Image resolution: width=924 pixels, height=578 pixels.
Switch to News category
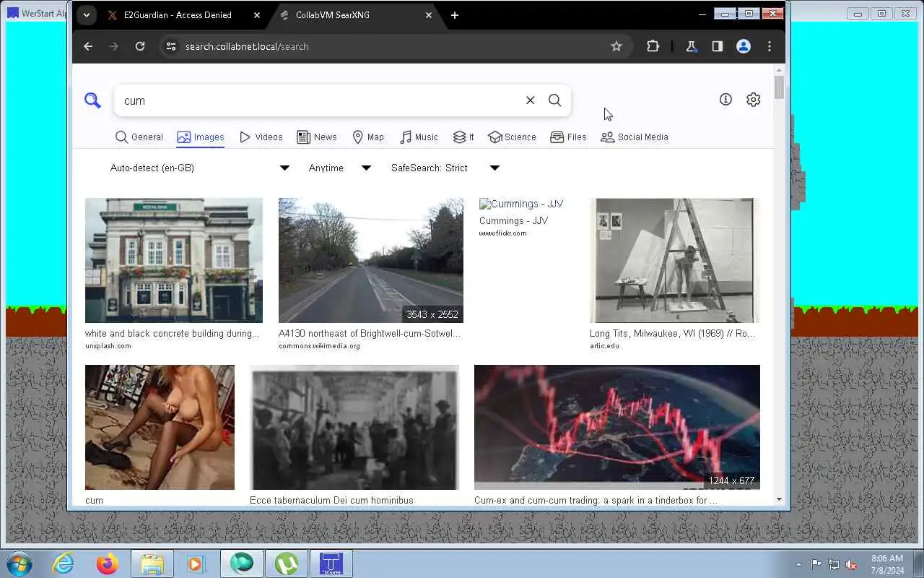pos(317,137)
